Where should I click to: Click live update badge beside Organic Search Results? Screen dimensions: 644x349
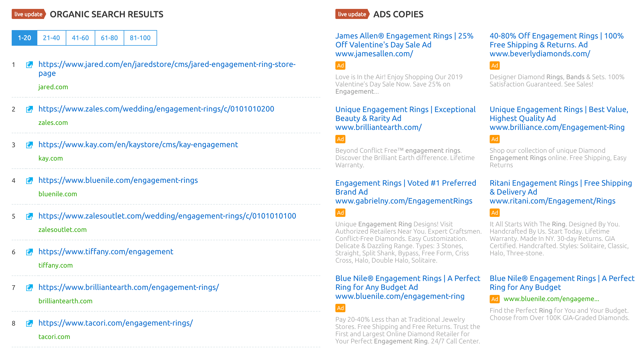(x=28, y=14)
